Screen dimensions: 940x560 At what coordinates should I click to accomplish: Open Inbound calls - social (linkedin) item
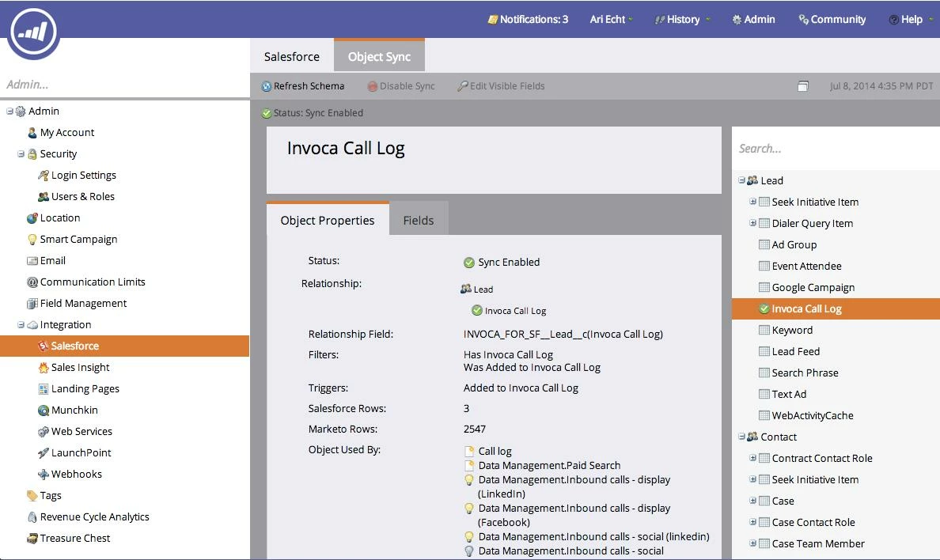pyautogui.click(x=587, y=536)
